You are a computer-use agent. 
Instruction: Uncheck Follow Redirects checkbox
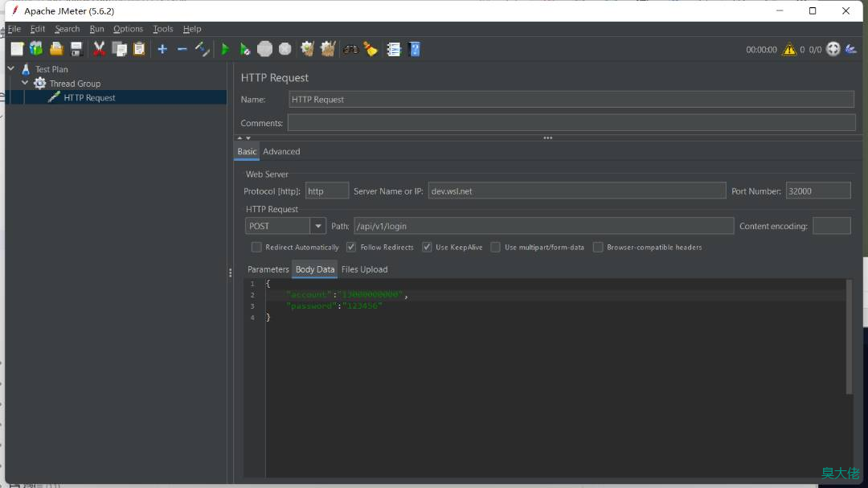(351, 247)
